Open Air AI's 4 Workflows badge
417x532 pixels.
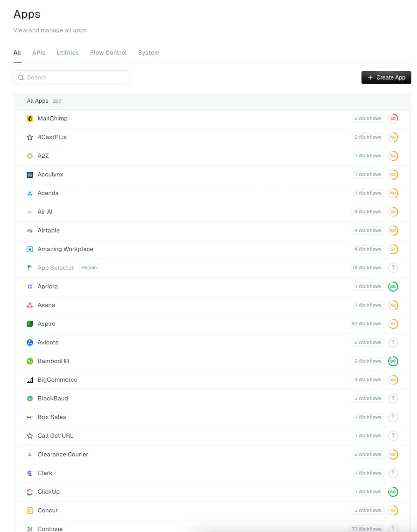[x=368, y=212]
